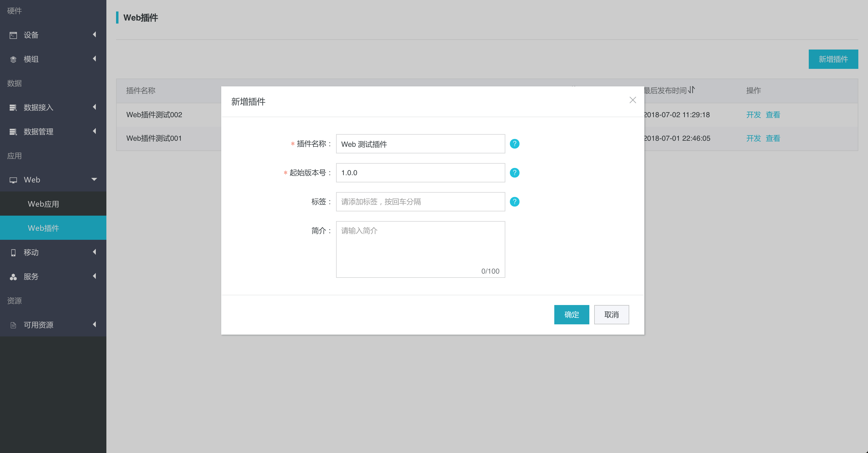Show help for 起始版本号 field
Screen dimensions: 868x453
tap(514, 173)
